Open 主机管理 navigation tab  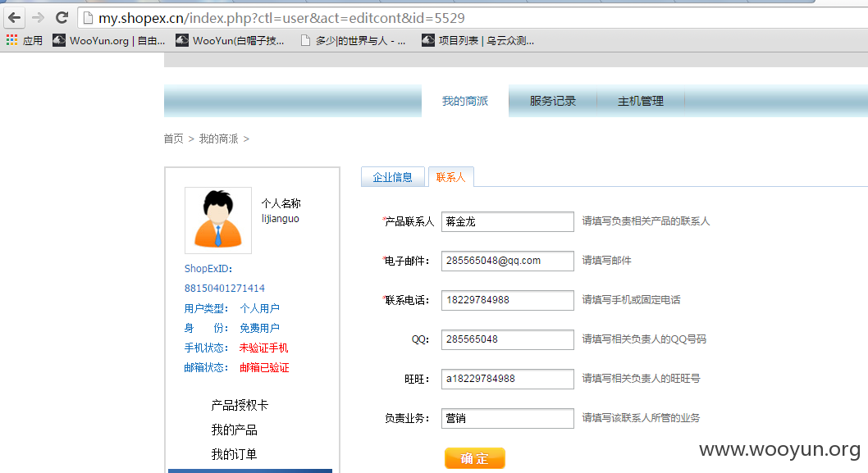641,101
